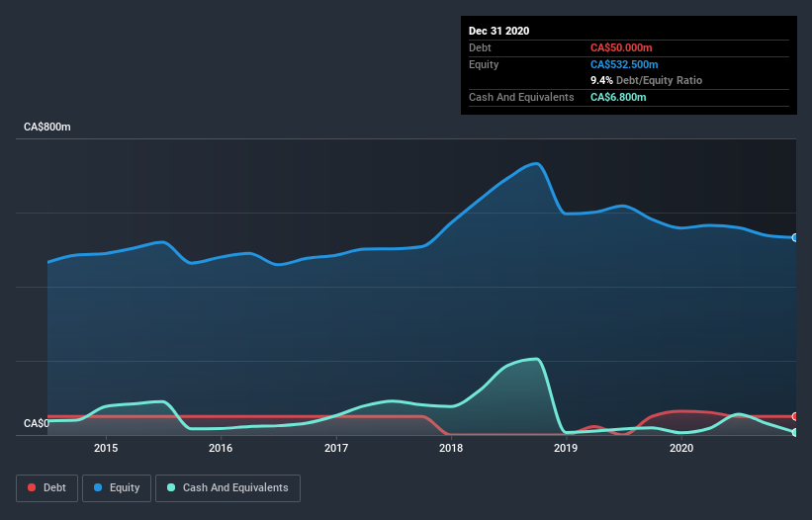The image size is (812, 520).
Task: Click the 2016 x-axis label
Action: [x=221, y=448]
